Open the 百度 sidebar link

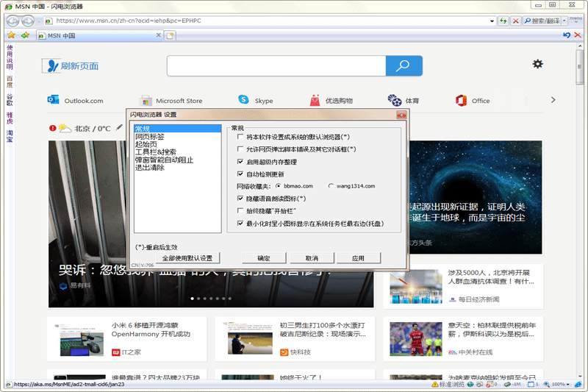point(10,82)
